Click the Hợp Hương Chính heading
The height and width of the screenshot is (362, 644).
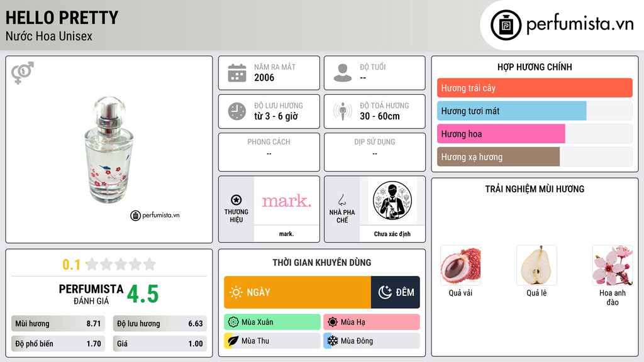point(535,67)
